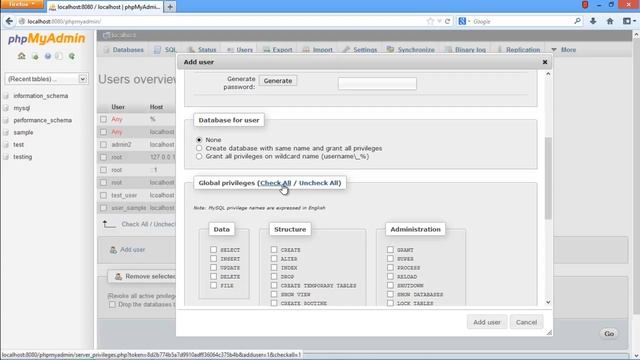Viewport: 640px width, 360px height.
Task: Tick the SHUTDOWN privilege checkbox
Action: pos(390,285)
